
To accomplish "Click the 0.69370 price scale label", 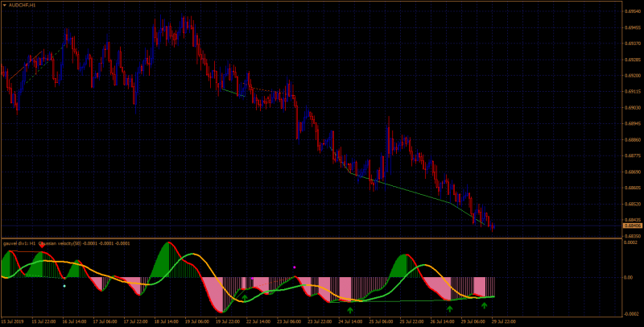I will point(631,43).
